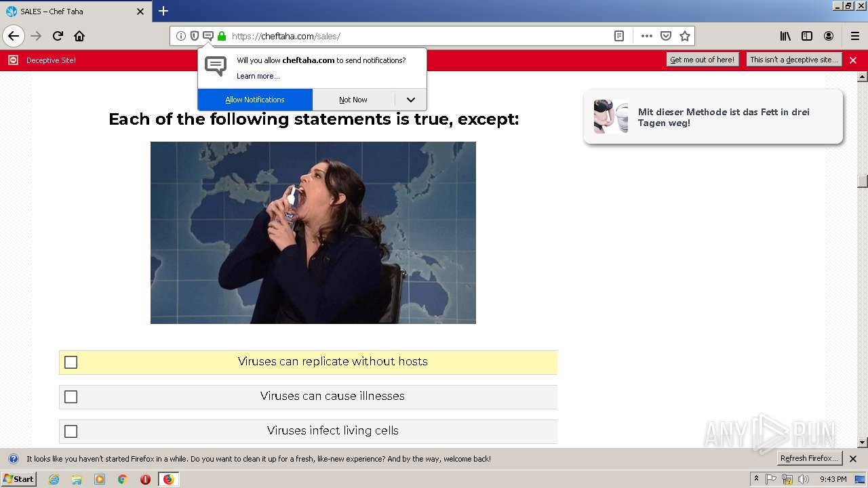Click Get me out of here button
Image resolution: width=868 pixels, height=488 pixels.
pos(702,60)
